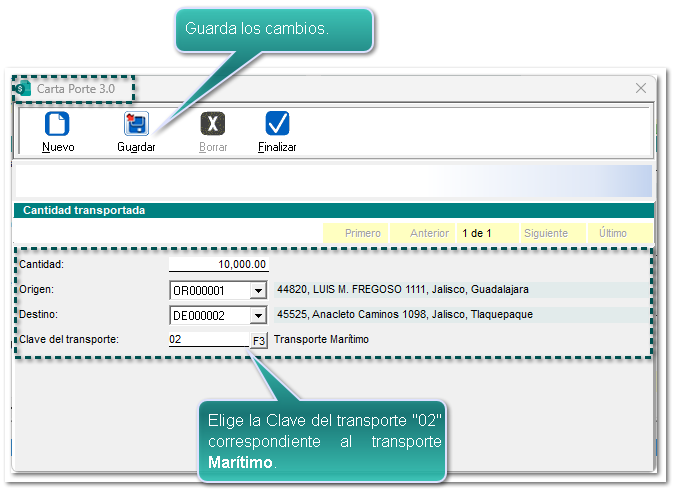
Task: Click the Cantidad field showing 10,000.00
Action: point(219,264)
